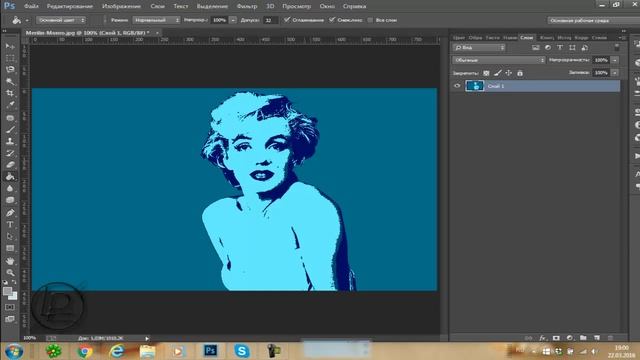The width and height of the screenshot is (640, 360).
Task: Toggle lock transparent pixels
Action: (486, 73)
